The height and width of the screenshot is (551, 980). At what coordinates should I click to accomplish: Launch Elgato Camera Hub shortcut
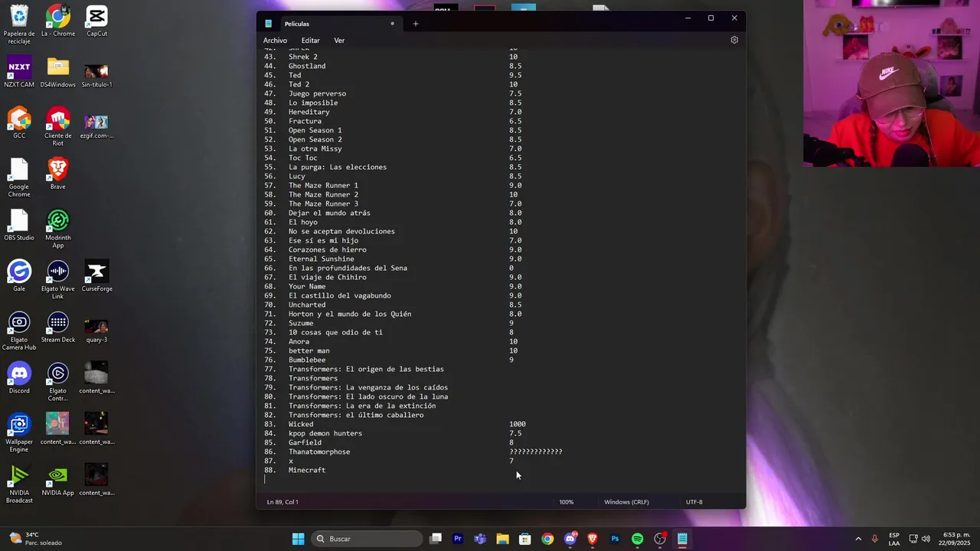(19, 331)
